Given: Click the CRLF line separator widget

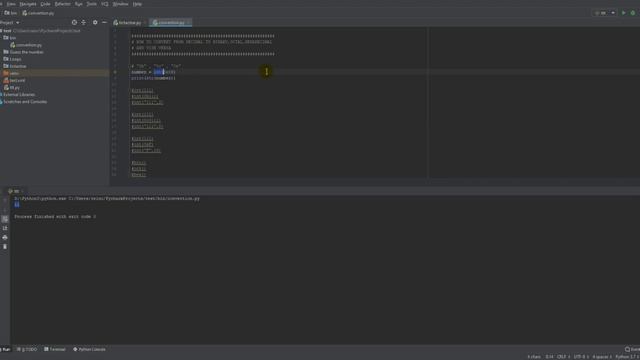Looking at the screenshot, I should point(563,357).
